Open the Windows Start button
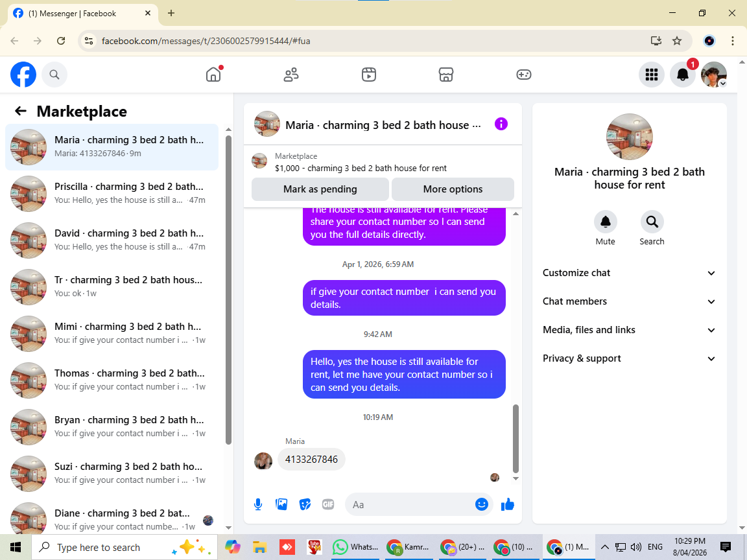The image size is (747, 560). point(16,547)
